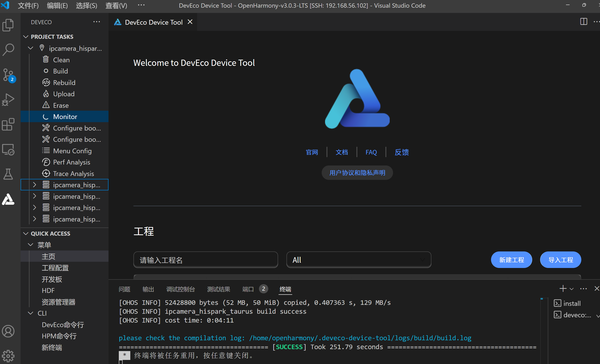Select the DevEco activity bar icon
Image resolution: width=600 pixels, height=364 pixels.
[x=8, y=199]
